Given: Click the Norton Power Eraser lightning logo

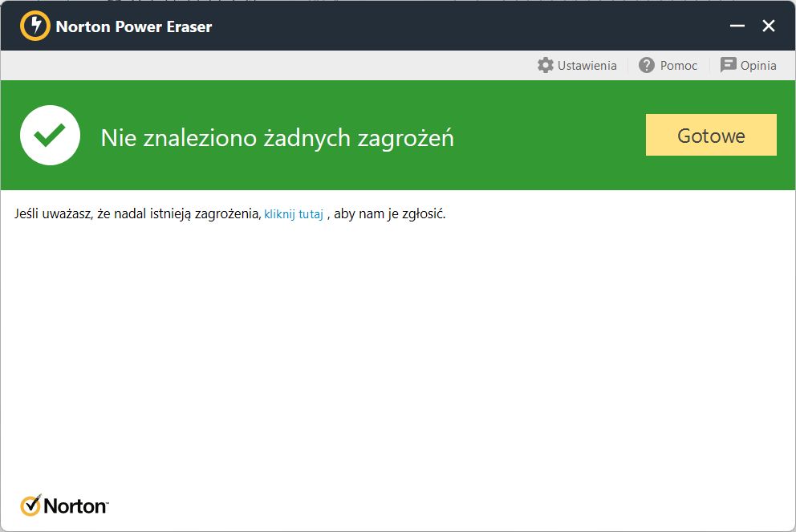Looking at the screenshot, I should point(35,26).
